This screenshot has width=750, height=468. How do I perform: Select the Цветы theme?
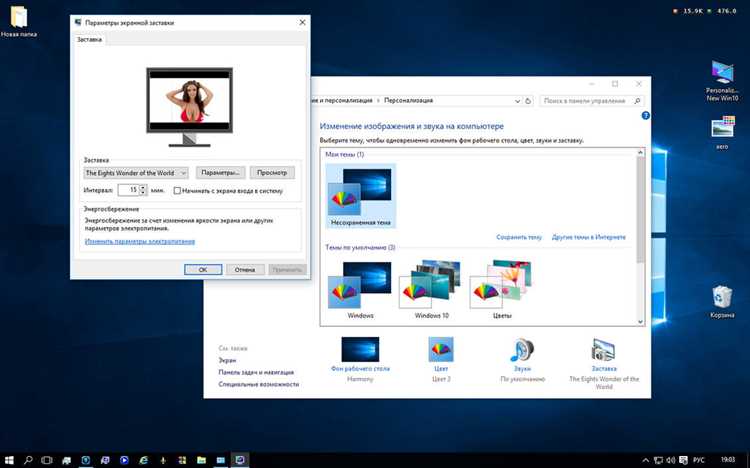pyautogui.click(x=502, y=290)
